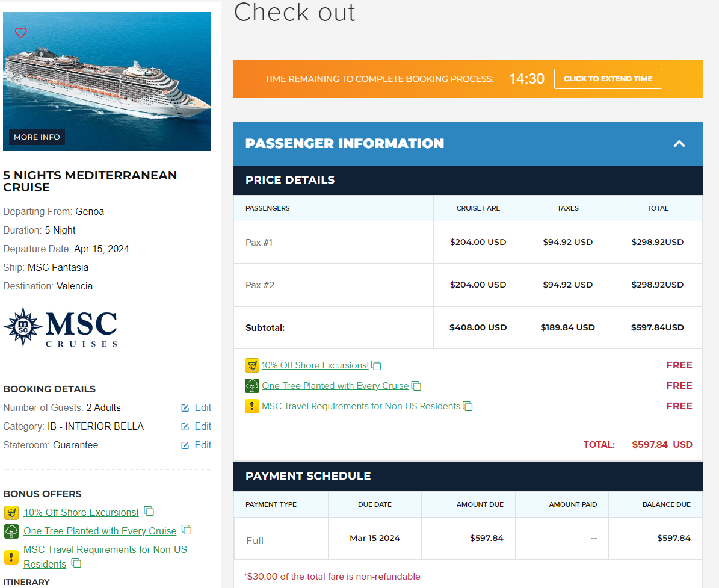Collapse the Passenger Information section chevron
Screen dimensions: 719x588
point(679,144)
